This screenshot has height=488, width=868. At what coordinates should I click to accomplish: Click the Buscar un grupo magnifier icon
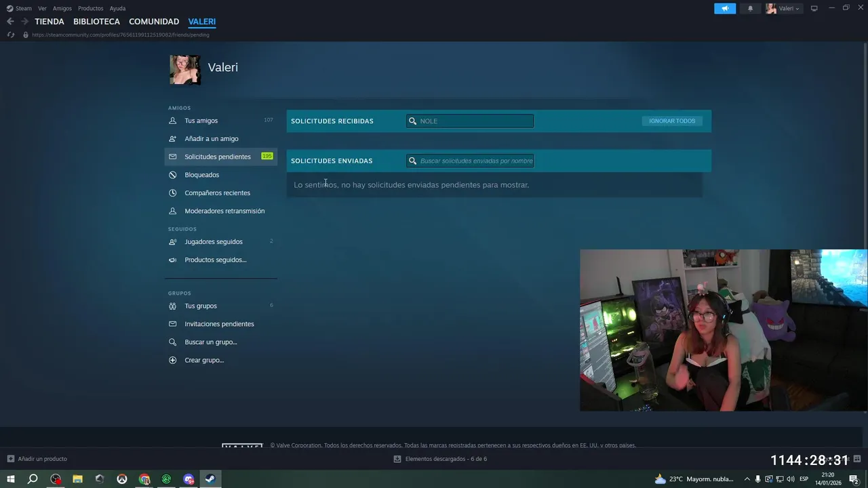pyautogui.click(x=172, y=342)
